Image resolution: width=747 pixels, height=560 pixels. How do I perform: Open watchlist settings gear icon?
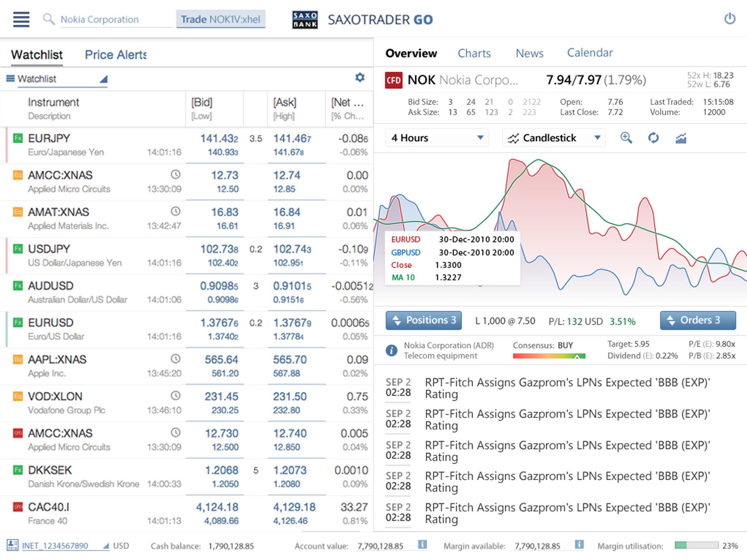tap(360, 78)
